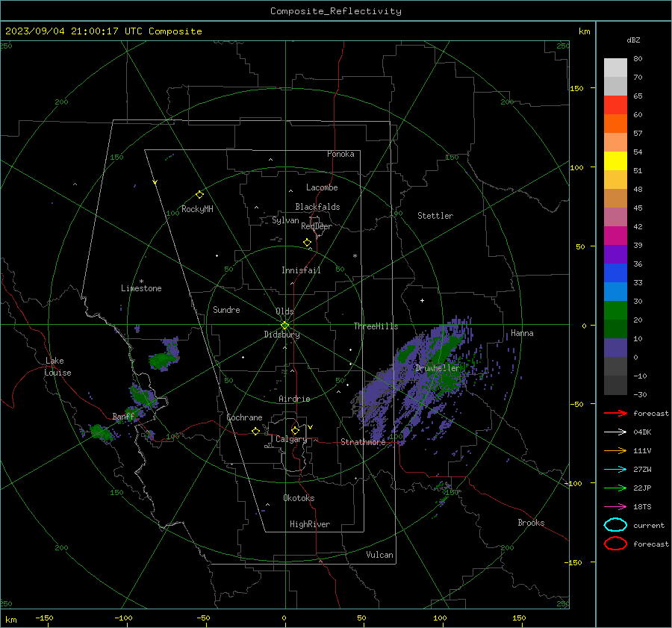This screenshot has height=628, width=672.
Task: Click the white 04DK arrow in legend
Action: (615, 432)
